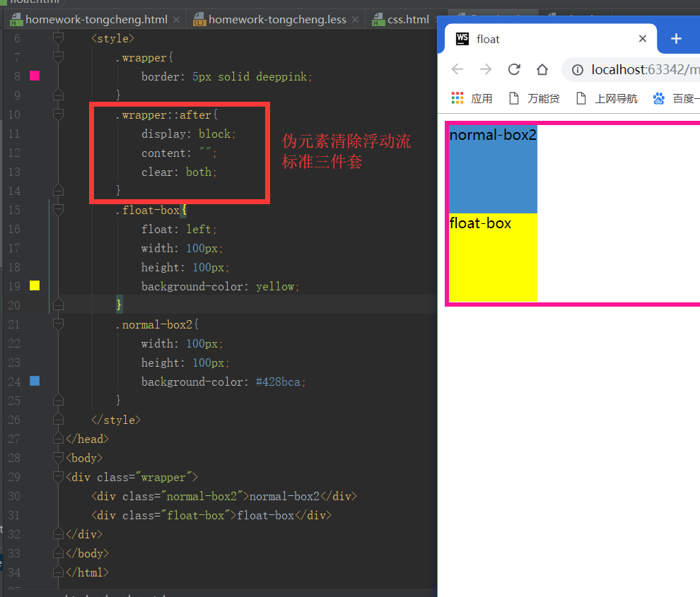Image resolution: width=700 pixels, height=597 pixels.
Task: Collapse the <body> tag at line 28
Action: pyautogui.click(x=58, y=457)
